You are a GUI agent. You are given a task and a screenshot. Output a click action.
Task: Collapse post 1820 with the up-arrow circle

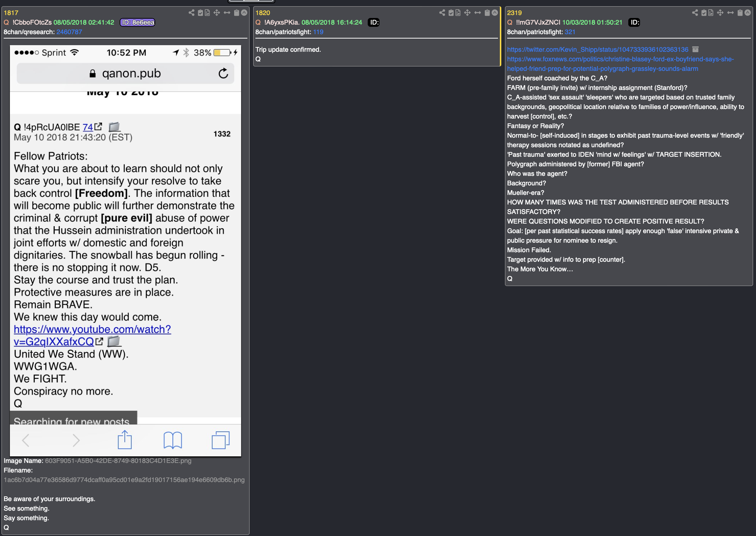[495, 13]
